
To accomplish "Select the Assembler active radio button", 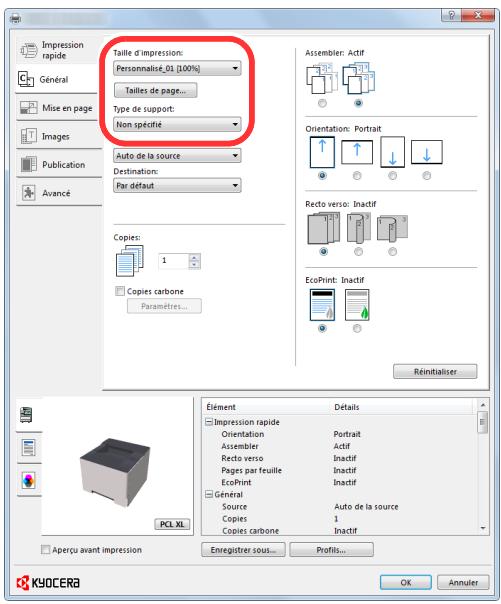I will (359, 103).
